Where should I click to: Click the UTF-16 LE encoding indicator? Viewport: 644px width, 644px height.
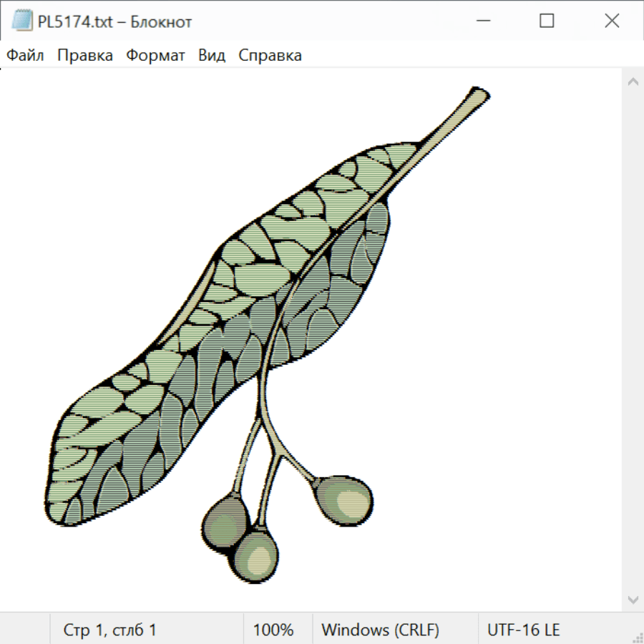click(524, 630)
